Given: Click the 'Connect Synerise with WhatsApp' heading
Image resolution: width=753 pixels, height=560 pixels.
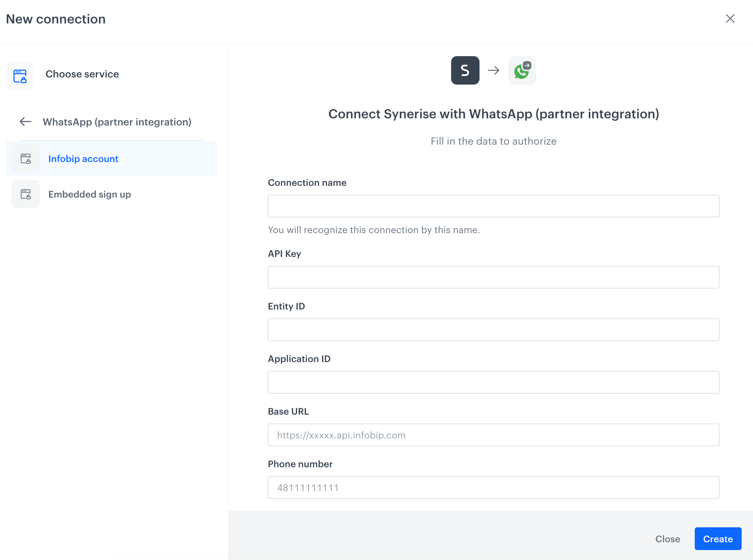Looking at the screenshot, I should (x=493, y=114).
